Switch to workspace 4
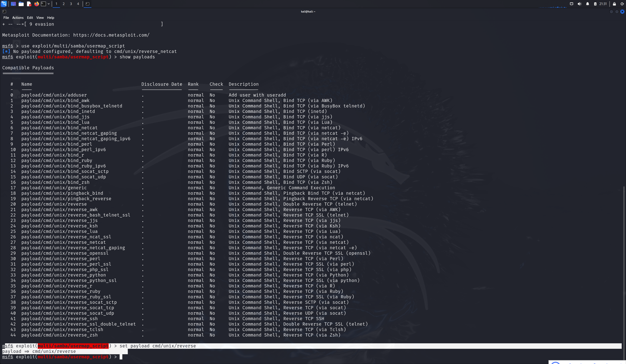Image resolution: width=626 pixels, height=364 pixels. click(x=78, y=4)
